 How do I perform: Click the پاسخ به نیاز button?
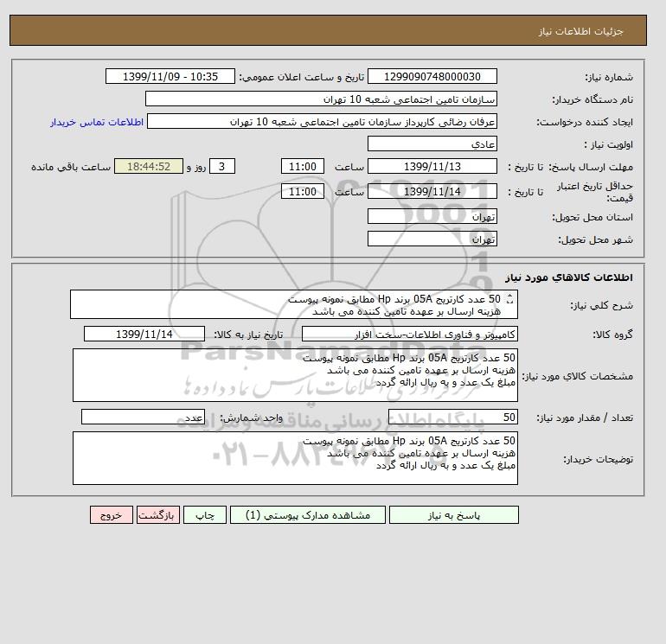point(453,515)
